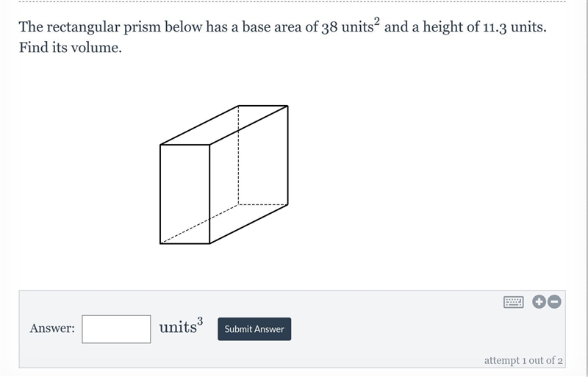Image resolution: width=588 pixels, height=377 pixels.
Task: Click the units³ label beside the answer box
Action: (181, 326)
